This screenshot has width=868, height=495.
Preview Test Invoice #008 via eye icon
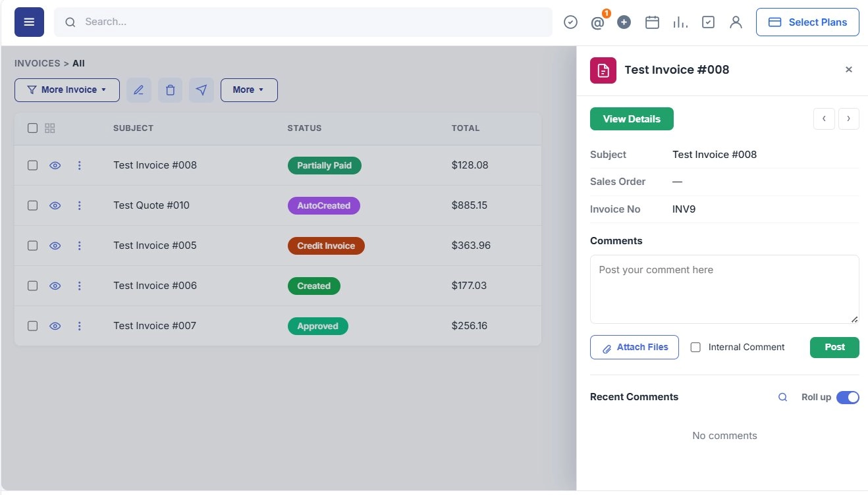tap(55, 166)
